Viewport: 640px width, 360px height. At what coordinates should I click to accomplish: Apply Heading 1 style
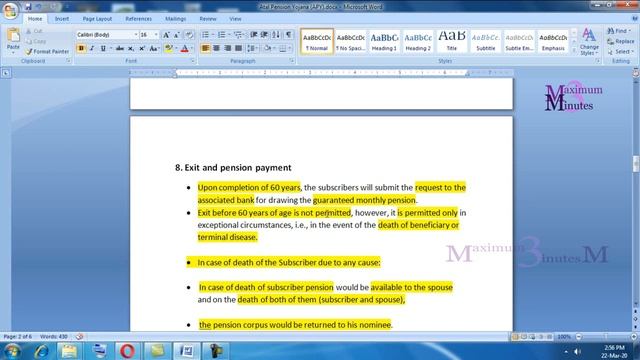(x=384, y=41)
